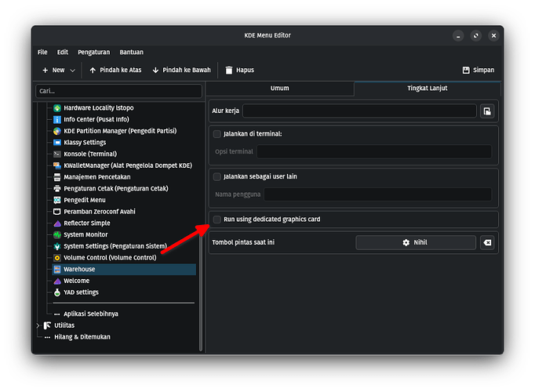Click the Pengedit Menu icon

(x=57, y=200)
